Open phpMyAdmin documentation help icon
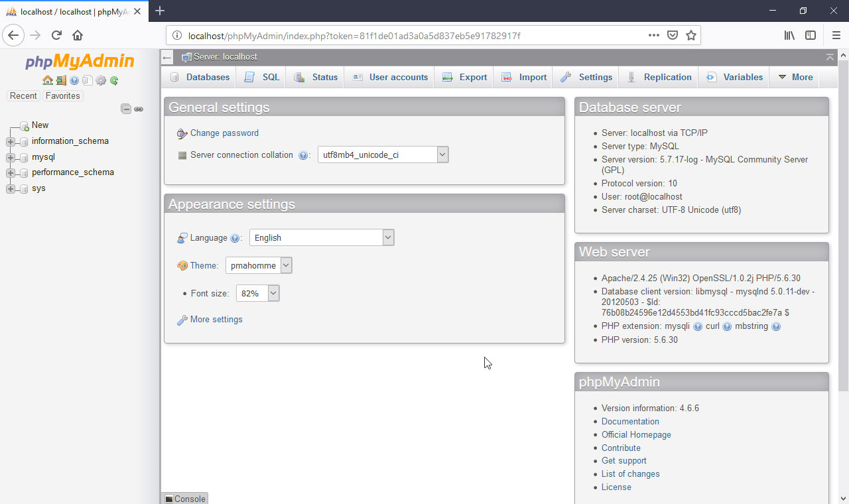Viewport: 849px width, 504px height. [x=73, y=80]
